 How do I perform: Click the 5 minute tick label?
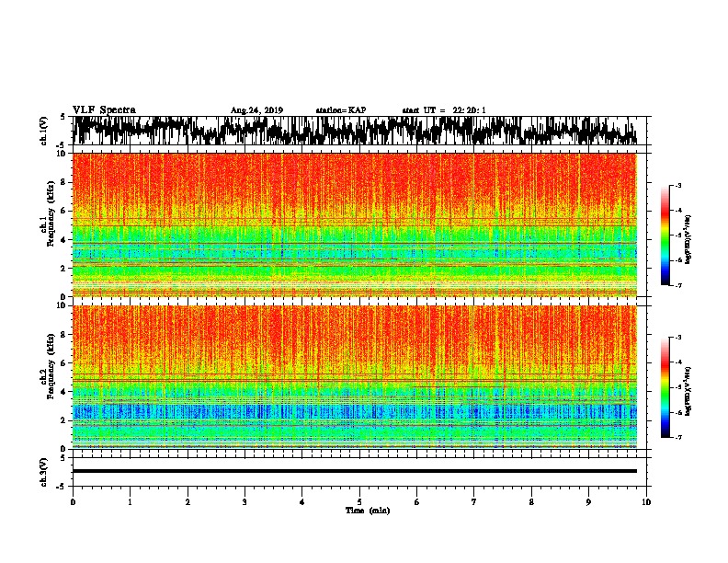tap(359, 501)
